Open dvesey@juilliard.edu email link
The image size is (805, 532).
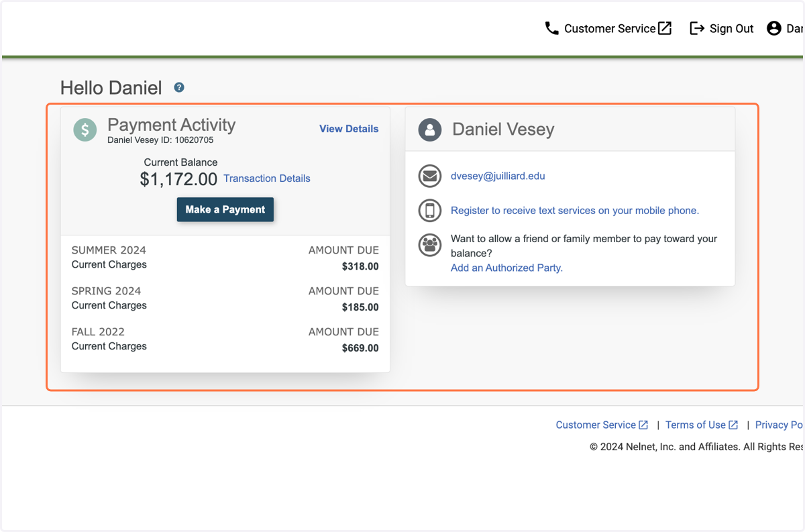pos(498,176)
